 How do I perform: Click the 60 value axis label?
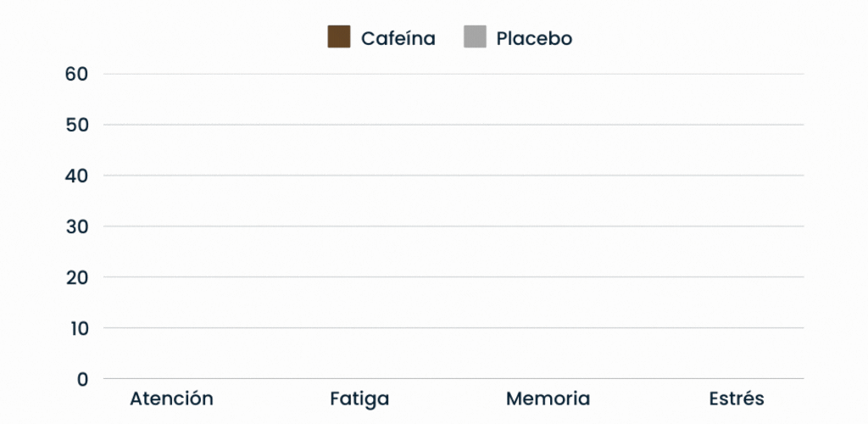pyautogui.click(x=76, y=74)
